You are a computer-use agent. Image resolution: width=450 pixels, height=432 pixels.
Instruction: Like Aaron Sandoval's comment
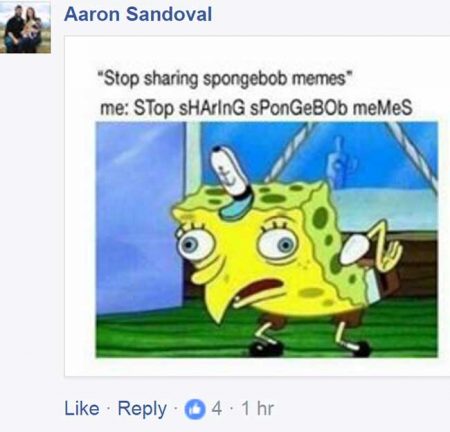(82, 408)
